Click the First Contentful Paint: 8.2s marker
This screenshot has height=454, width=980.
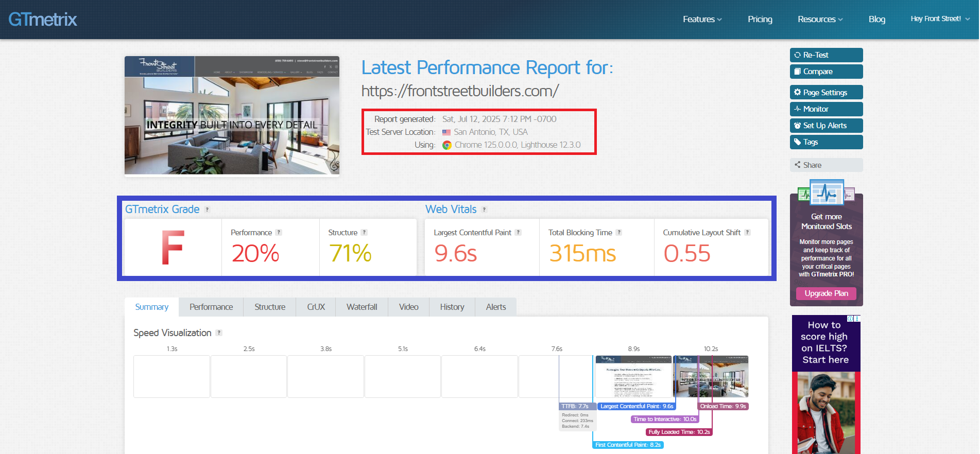[x=628, y=445]
